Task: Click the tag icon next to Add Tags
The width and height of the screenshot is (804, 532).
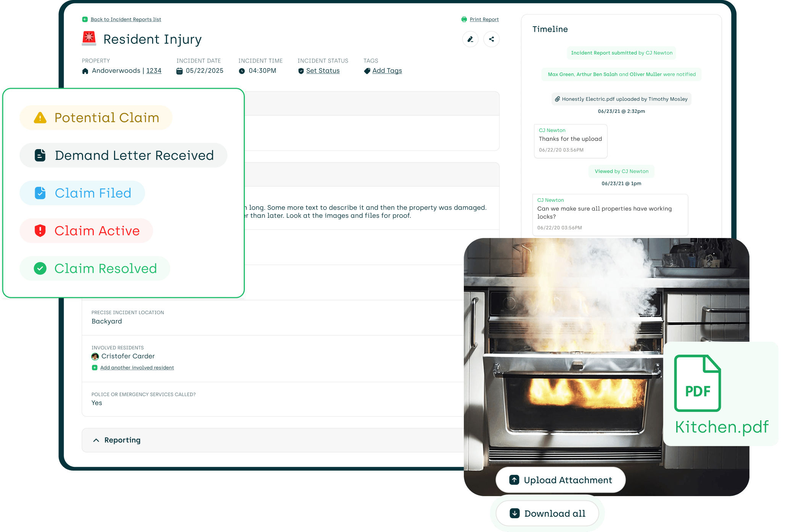Action: [x=367, y=71]
